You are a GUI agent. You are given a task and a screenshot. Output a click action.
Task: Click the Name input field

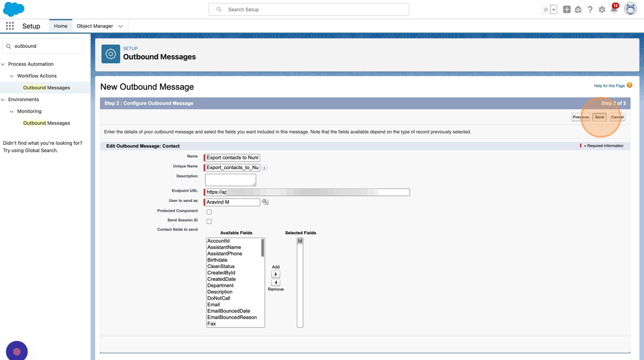point(232,158)
